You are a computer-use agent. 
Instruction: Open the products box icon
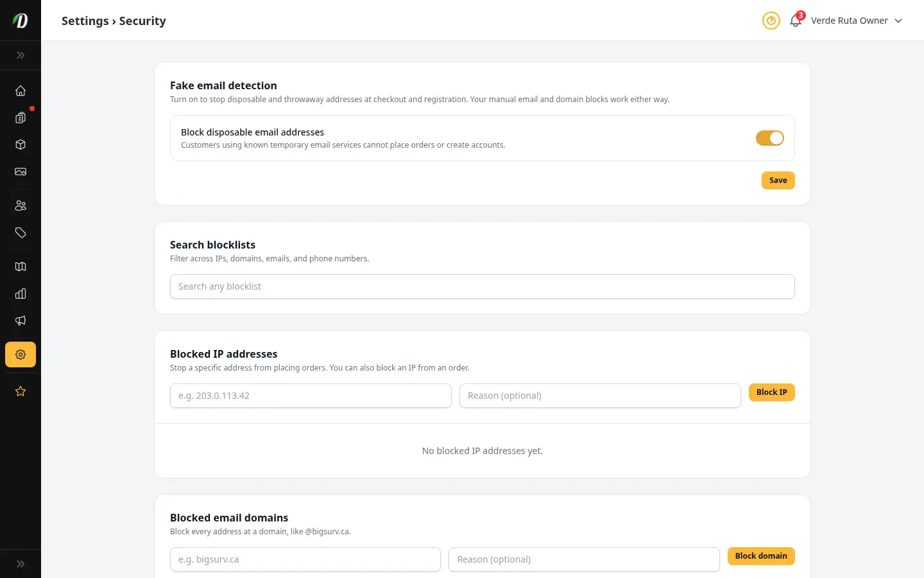21,144
